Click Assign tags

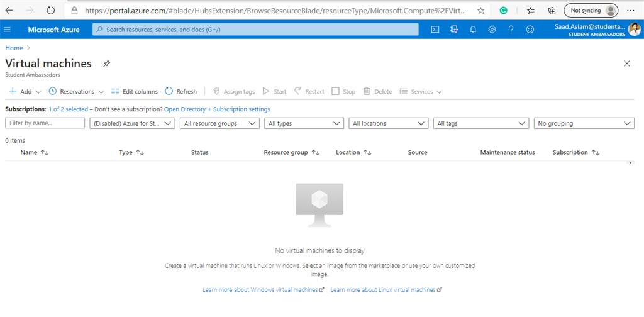click(234, 92)
